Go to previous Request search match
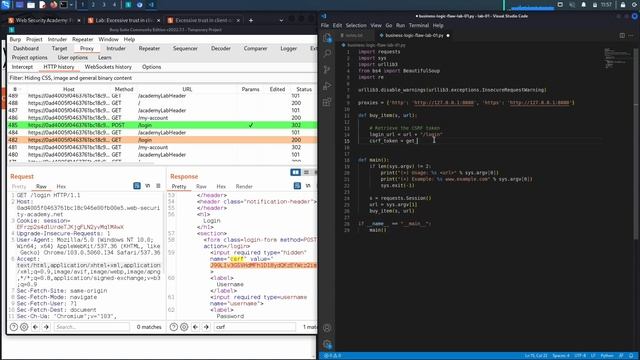 tap(36, 327)
